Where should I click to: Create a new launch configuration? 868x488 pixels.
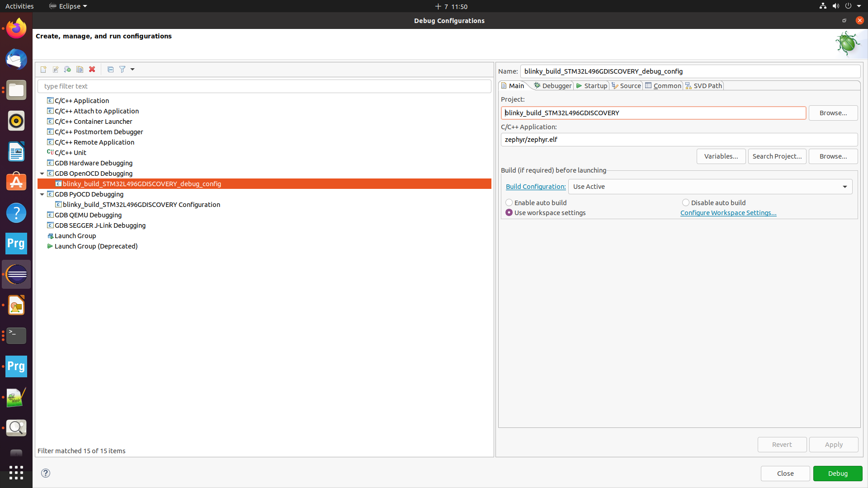tap(43, 69)
